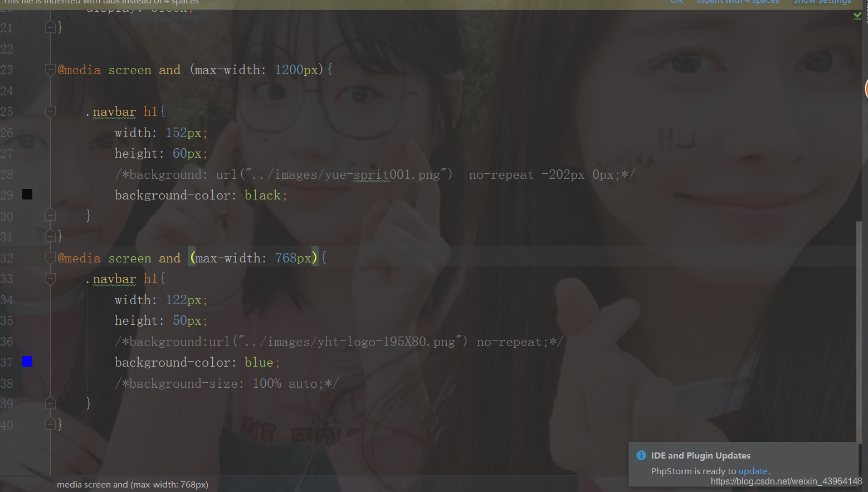
Task: Click the commented yht-logo-195X80.png background line
Action: tap(339, 342)
